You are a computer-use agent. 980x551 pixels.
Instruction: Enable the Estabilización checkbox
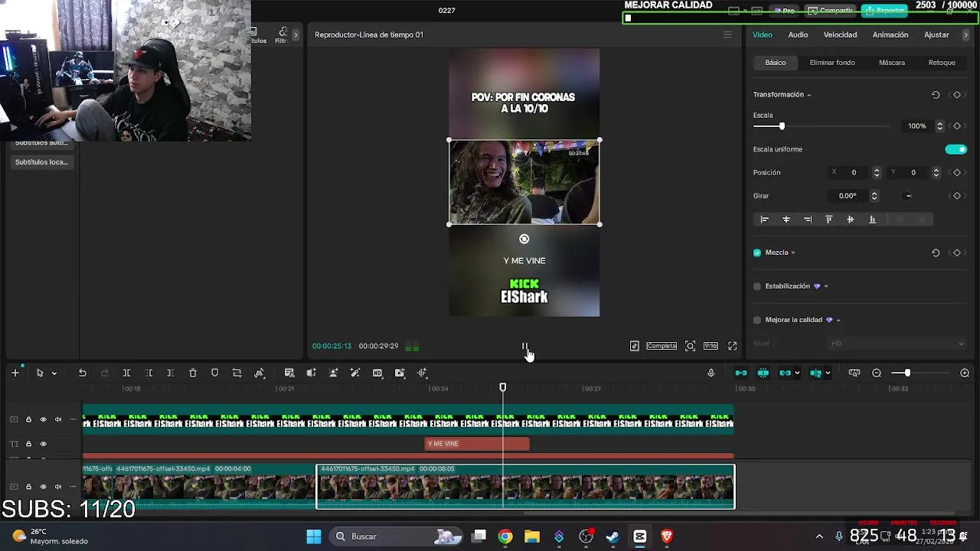point(757,286)
